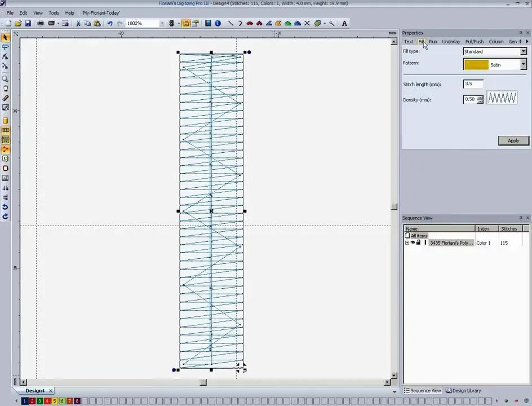Image resolution: width=532 pixels, height=406 pixels.
Task: Open the Help menu
Action: [x=69, y=13]
